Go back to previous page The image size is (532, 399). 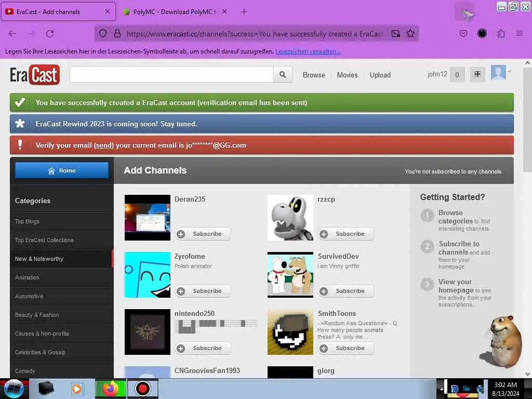tap(12, 34)
